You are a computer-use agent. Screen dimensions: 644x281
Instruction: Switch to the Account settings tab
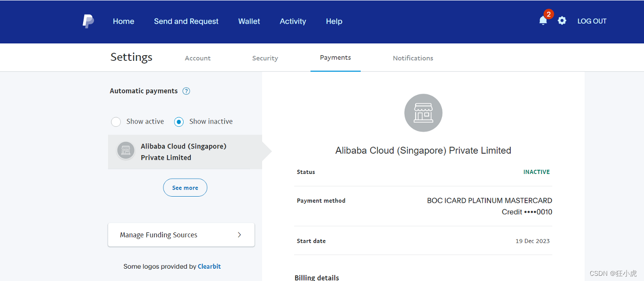[198, 58]
